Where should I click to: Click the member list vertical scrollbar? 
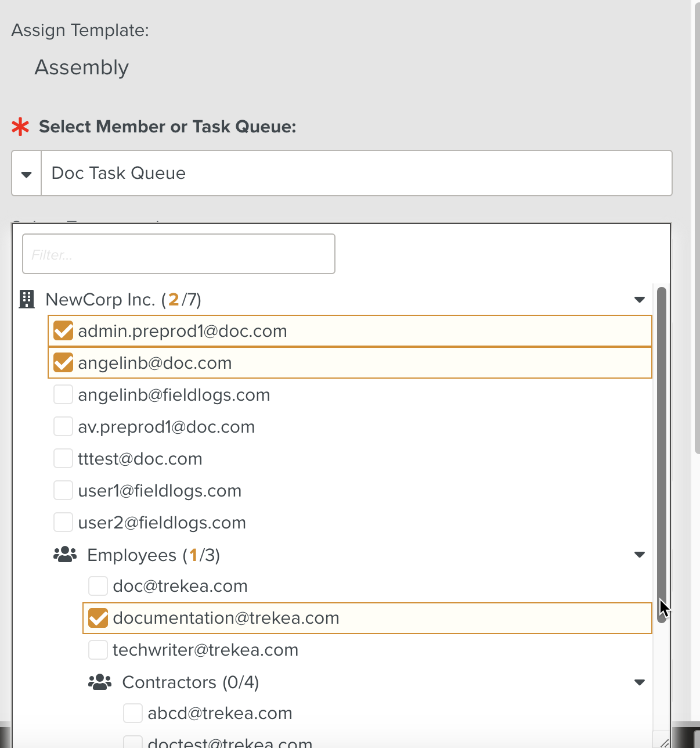tap(661, 453)
